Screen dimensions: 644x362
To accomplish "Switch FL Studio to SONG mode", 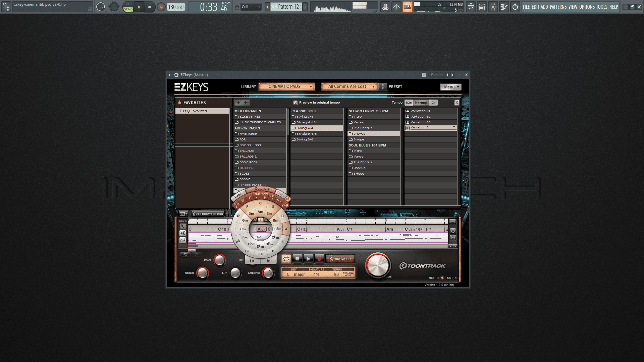I will click(128, 9).
